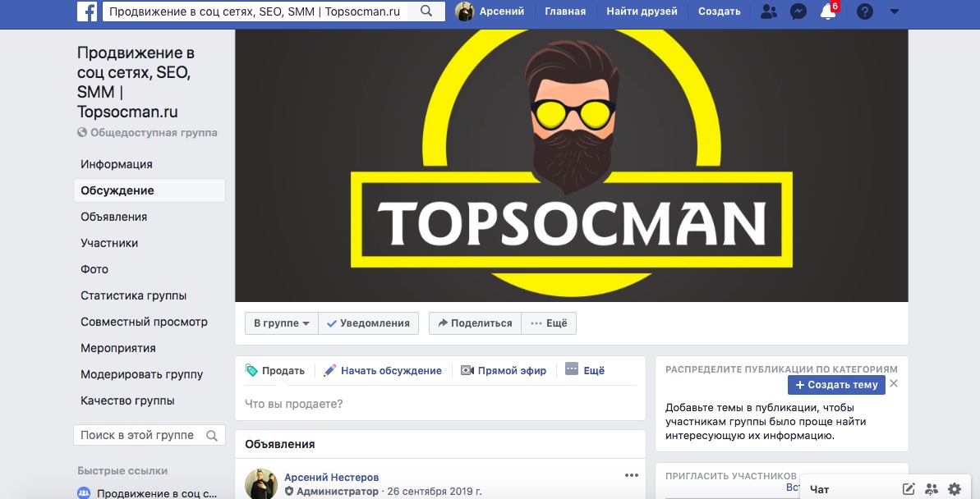The image size is (980, 499).
Task: Open the Ещё button under cover
Action: [x=549, y=323]
